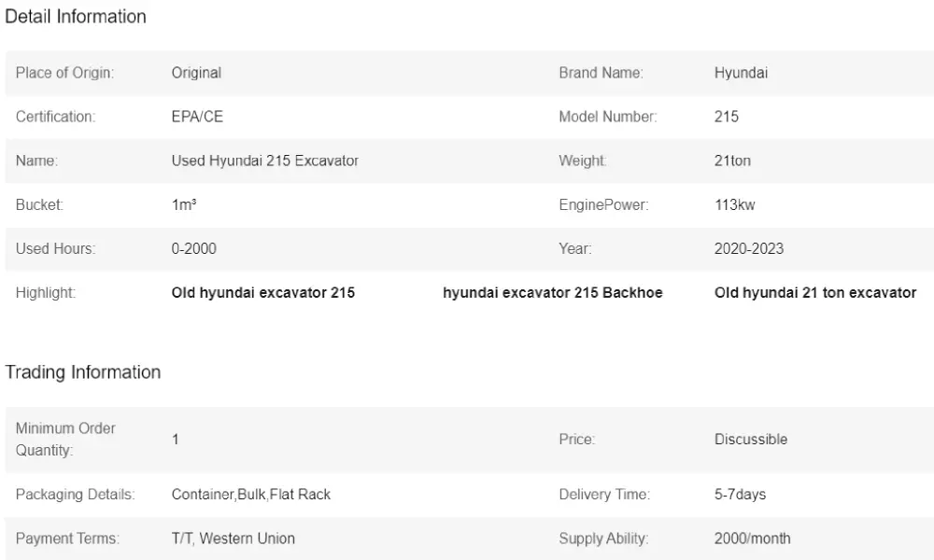Click the '21ton' weight value
The width and height of the screenshot is (934, 560).
[732, 161]
